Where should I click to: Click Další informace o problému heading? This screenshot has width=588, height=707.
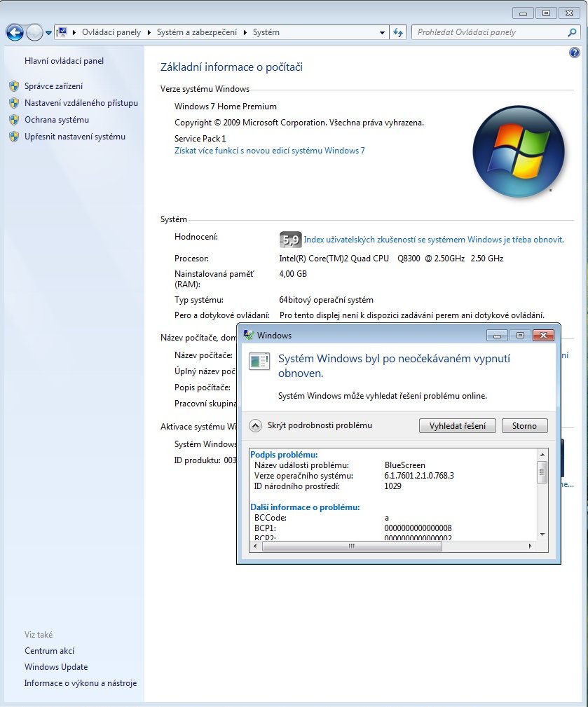[306, 507]
